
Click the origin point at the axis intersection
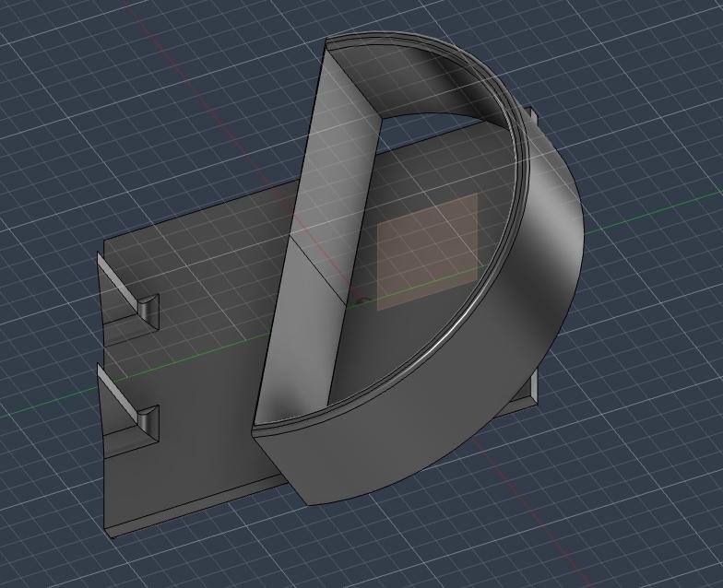pos(361,300)
